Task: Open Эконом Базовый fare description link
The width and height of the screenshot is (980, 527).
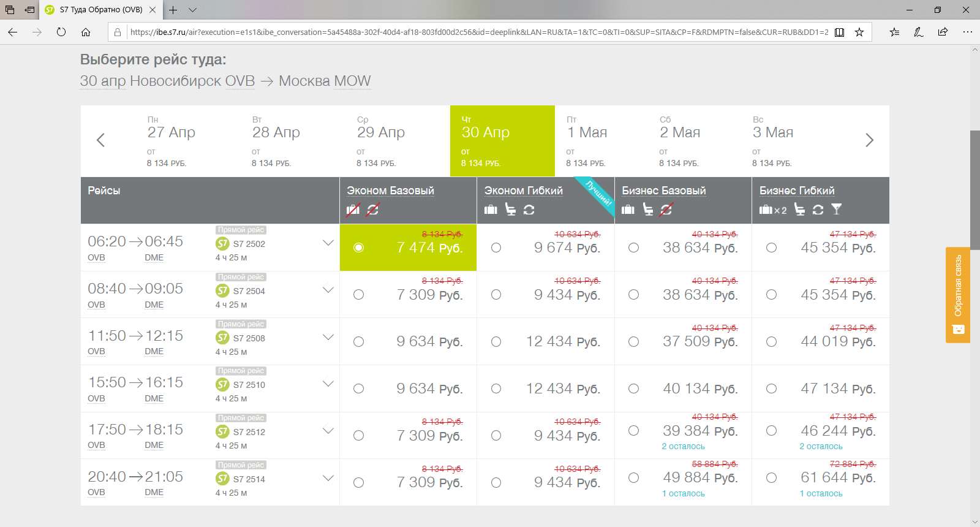Action: click(391, 191)
